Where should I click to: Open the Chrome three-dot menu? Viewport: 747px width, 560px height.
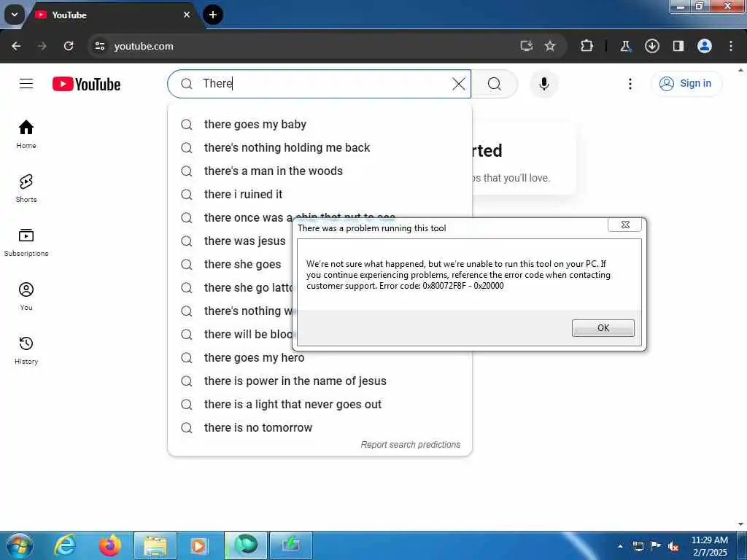click(731, 46)
